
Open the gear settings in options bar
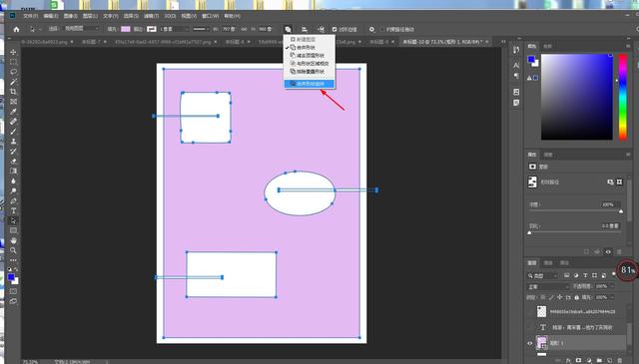coord(371,29)
